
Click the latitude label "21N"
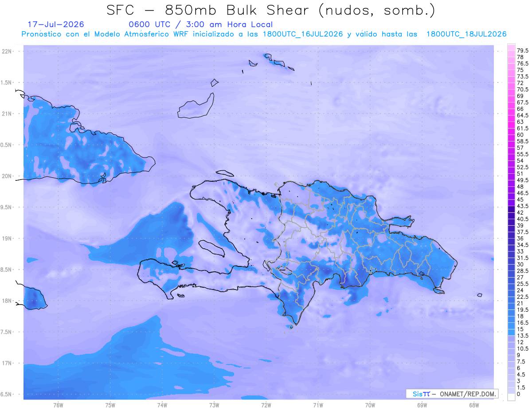[x=7, y=114]
